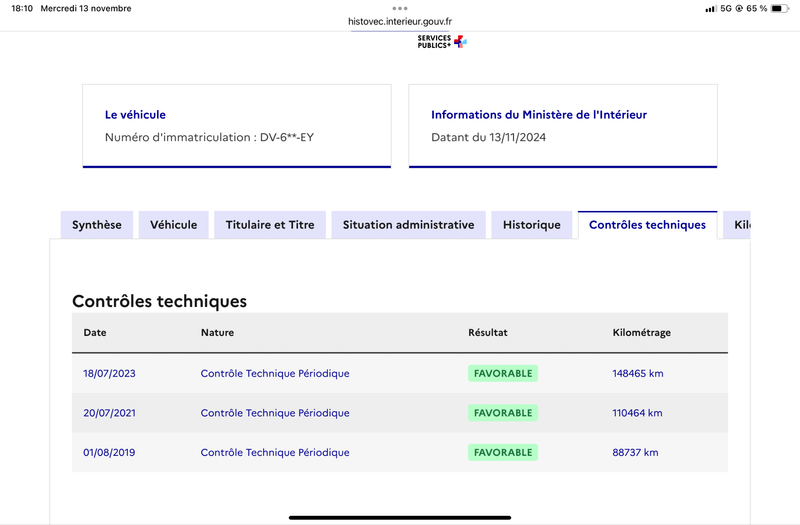Tap the 18:10 clock in status bar
The image size is (800, 525).
coord(22,9)
